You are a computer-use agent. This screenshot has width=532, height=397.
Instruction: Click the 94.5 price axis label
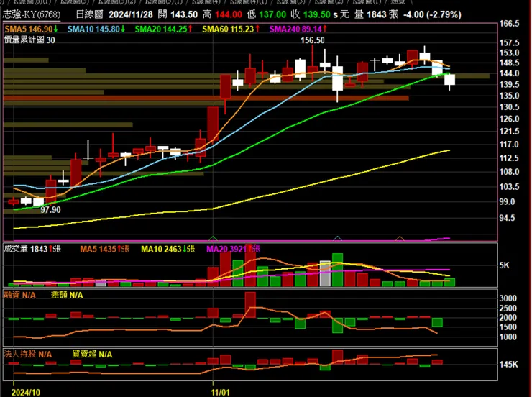pos(508,217)
